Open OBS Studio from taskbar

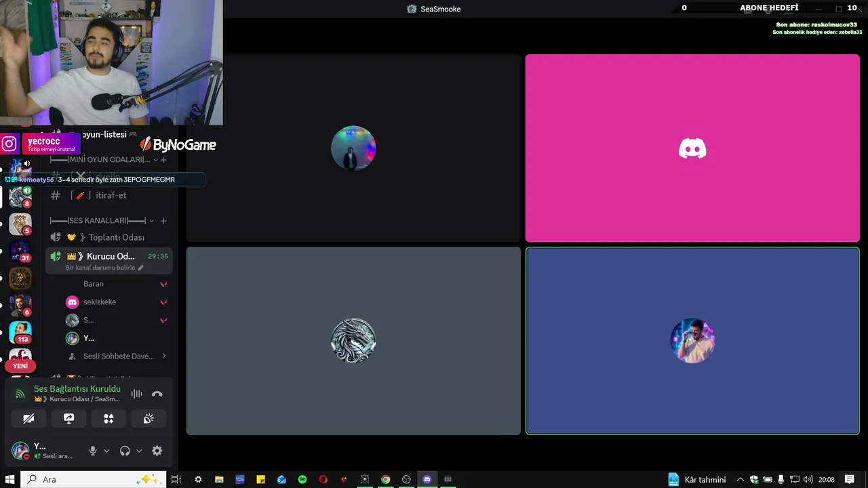point(406,479)
